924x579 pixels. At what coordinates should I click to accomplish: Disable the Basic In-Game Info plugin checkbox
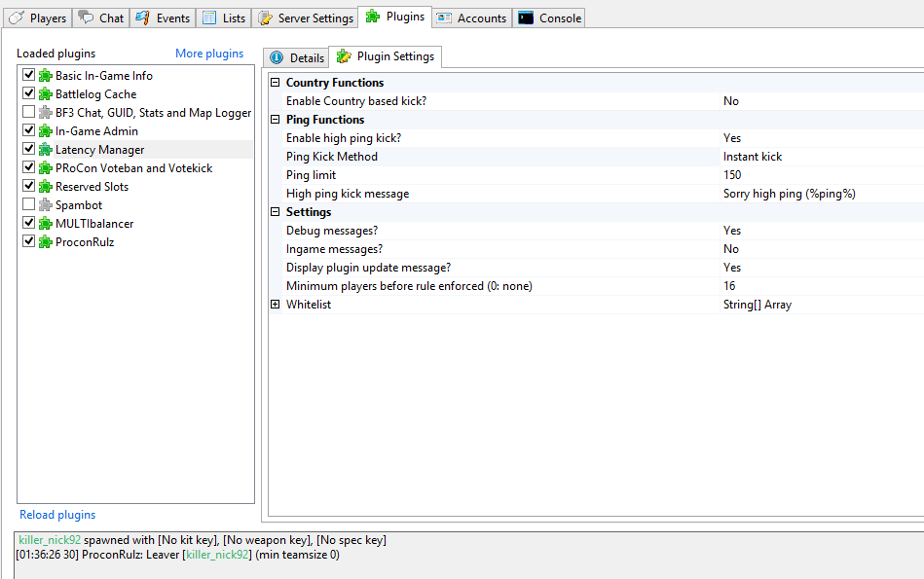(28, 76)
